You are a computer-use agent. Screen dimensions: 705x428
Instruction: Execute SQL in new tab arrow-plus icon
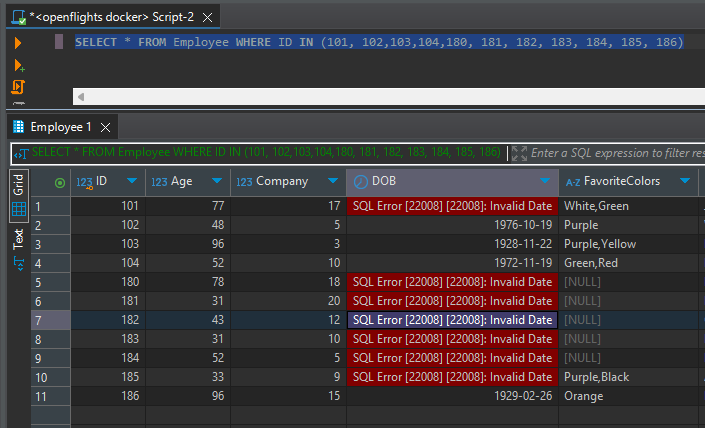[18, 65]
